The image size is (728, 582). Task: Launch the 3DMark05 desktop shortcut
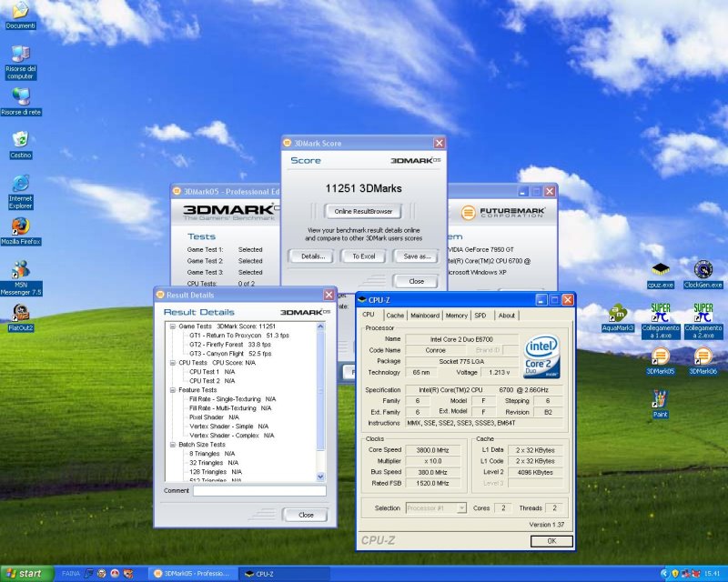coord(661,361)
